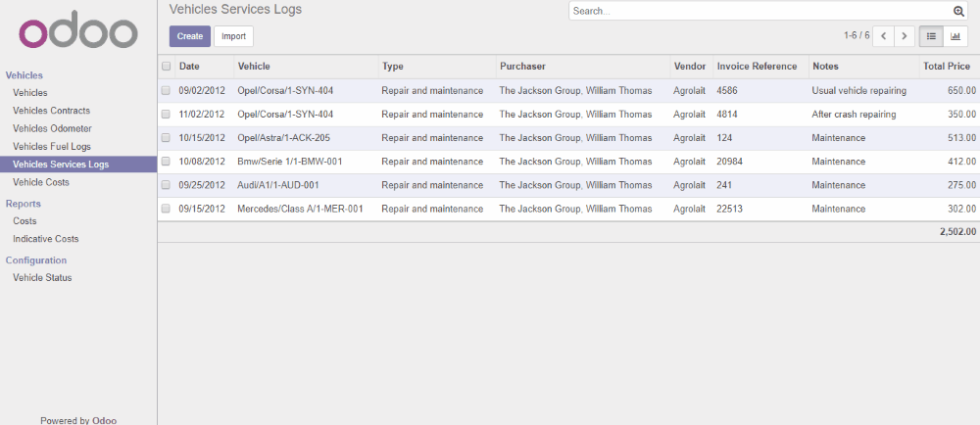The width and height of the screenshot is (980, 425).
Task: Click vehicle Bmw/Serie 1/1-BMW-001
Action: click(x=289, y=162)
